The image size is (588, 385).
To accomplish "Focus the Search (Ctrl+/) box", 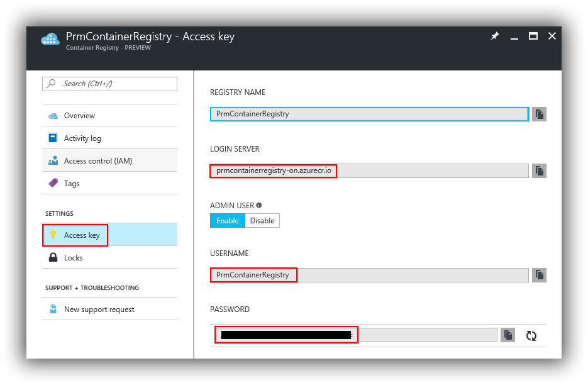I will [109, 84].
